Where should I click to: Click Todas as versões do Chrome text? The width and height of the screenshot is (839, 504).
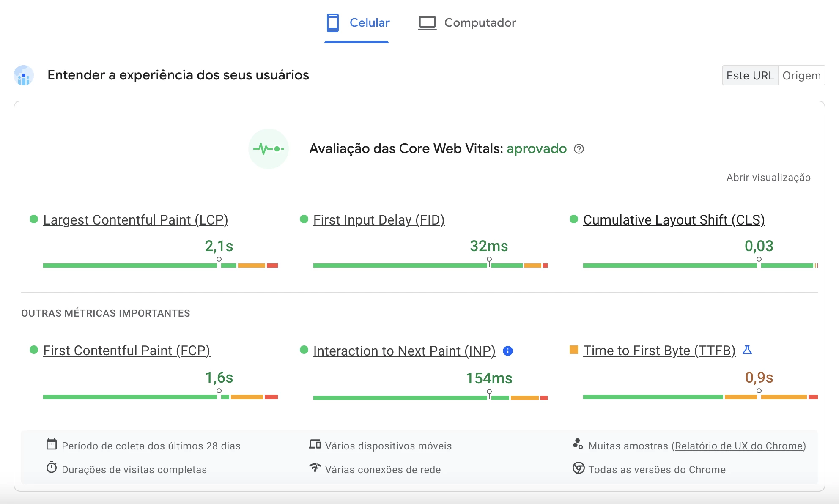(x=657, y=470)
